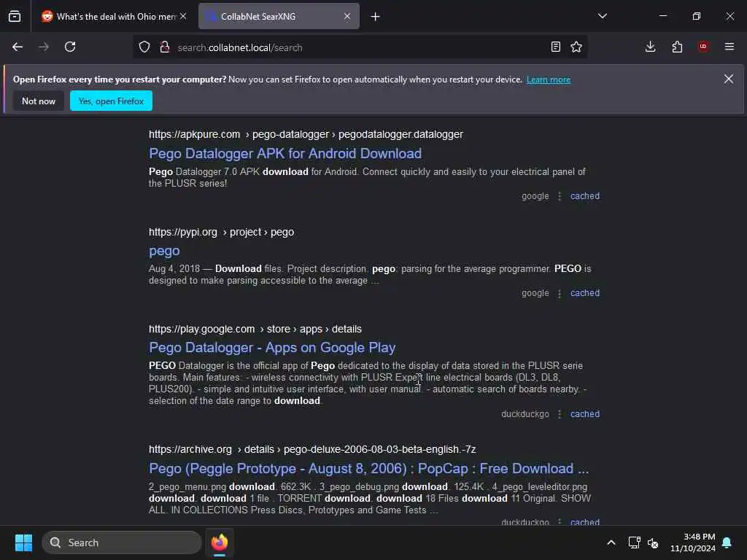Close the CollabNet SearXNG tab
Image resolution: width=747 pixels, height=560 pixels.
pyautogui.click(x=347, y=16)
